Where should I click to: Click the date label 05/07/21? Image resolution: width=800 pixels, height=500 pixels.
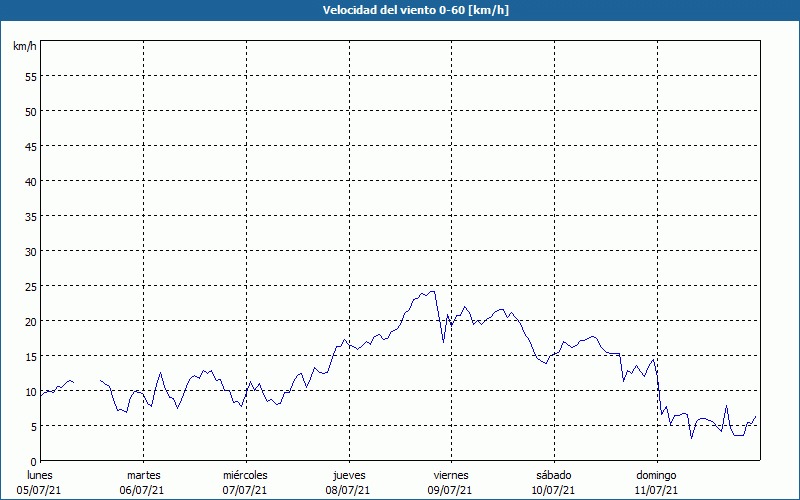tap(39, 490)
